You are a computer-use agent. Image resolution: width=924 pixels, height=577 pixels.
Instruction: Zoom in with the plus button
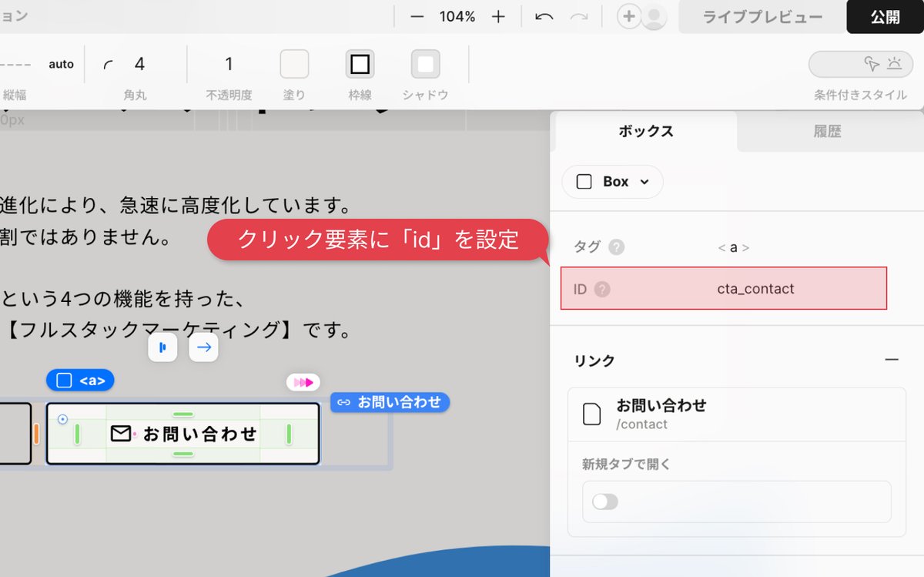point(498,17)
